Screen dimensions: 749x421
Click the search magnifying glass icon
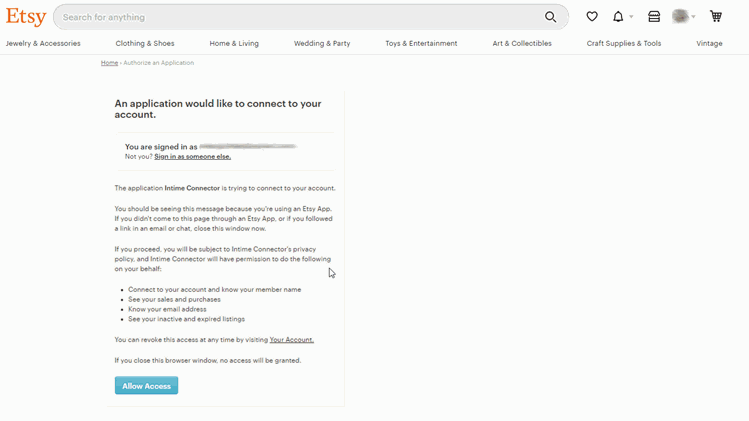coord(551,17)
